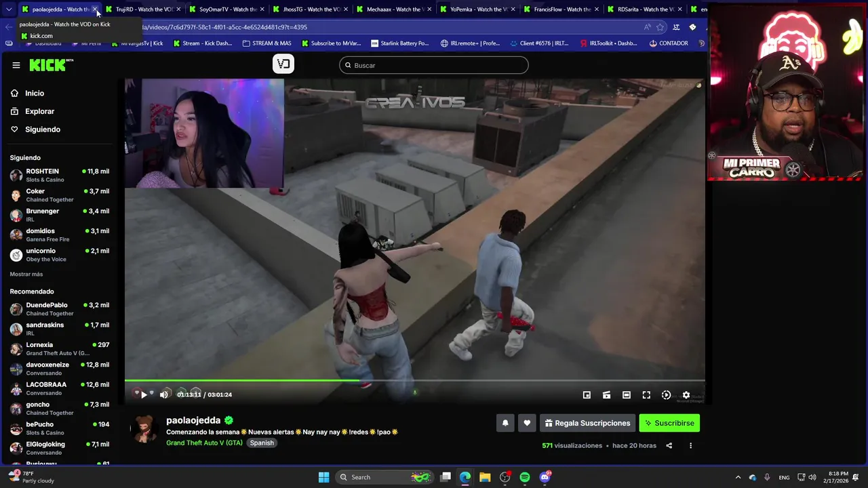
Task: Open domidios channel in the sidebar
Action: click(x=60, y=235)
